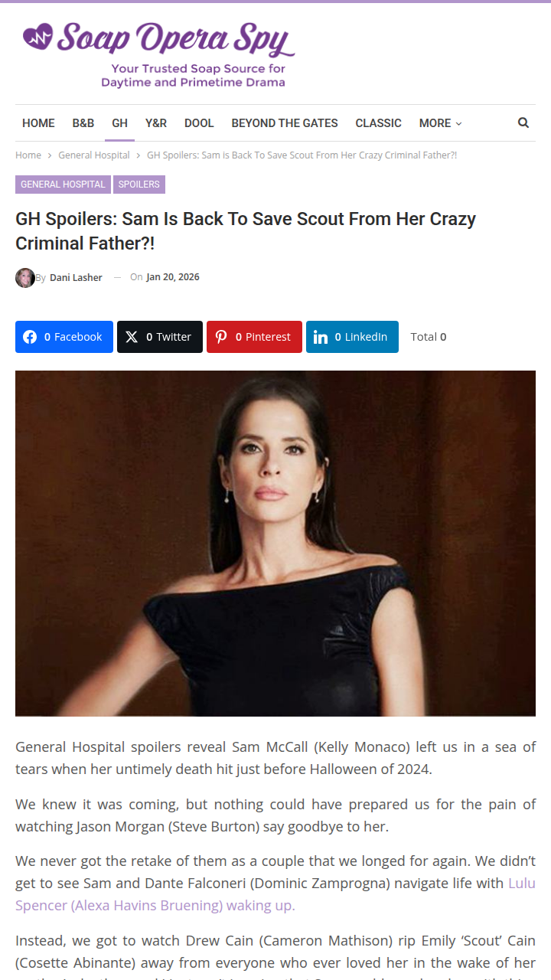Click the Pinterest share icon
The height and width of the screenshot is (980, 551).
221,337
